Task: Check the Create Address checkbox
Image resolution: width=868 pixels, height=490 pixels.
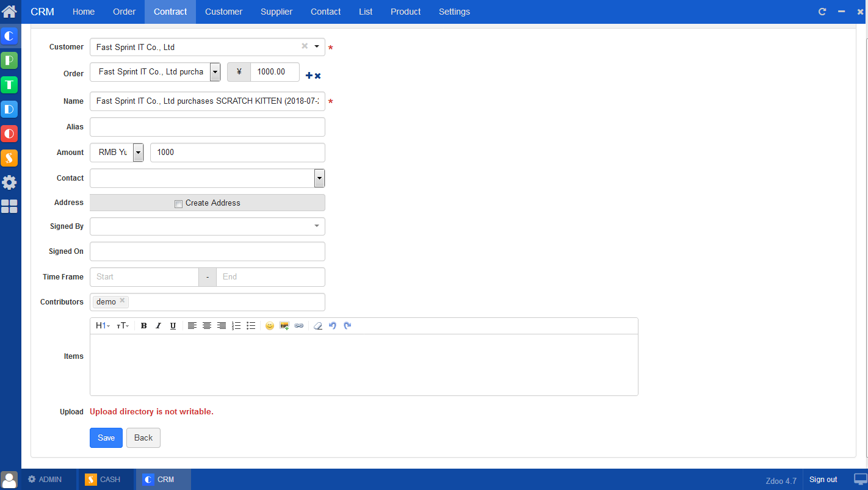Action: (178, 204)
